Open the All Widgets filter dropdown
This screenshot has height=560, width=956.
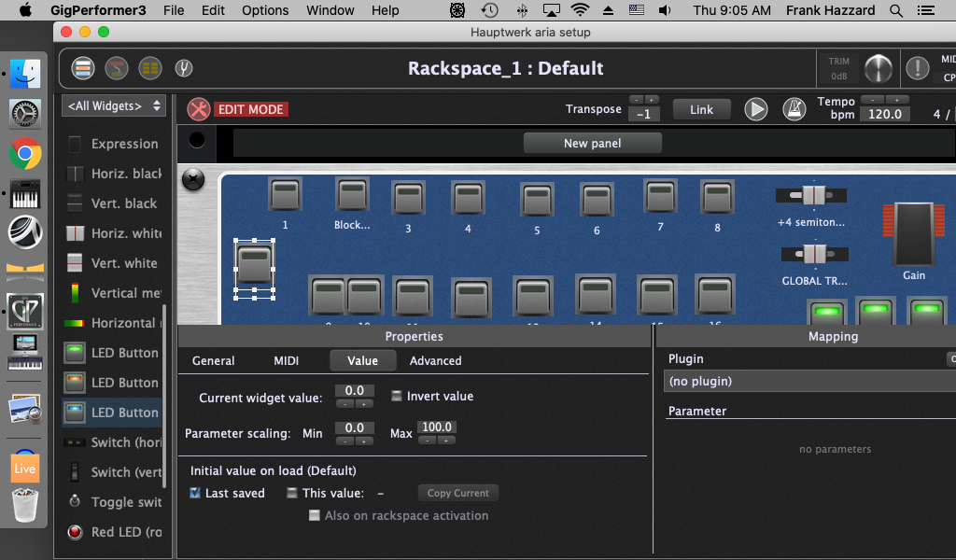point(114,106)
